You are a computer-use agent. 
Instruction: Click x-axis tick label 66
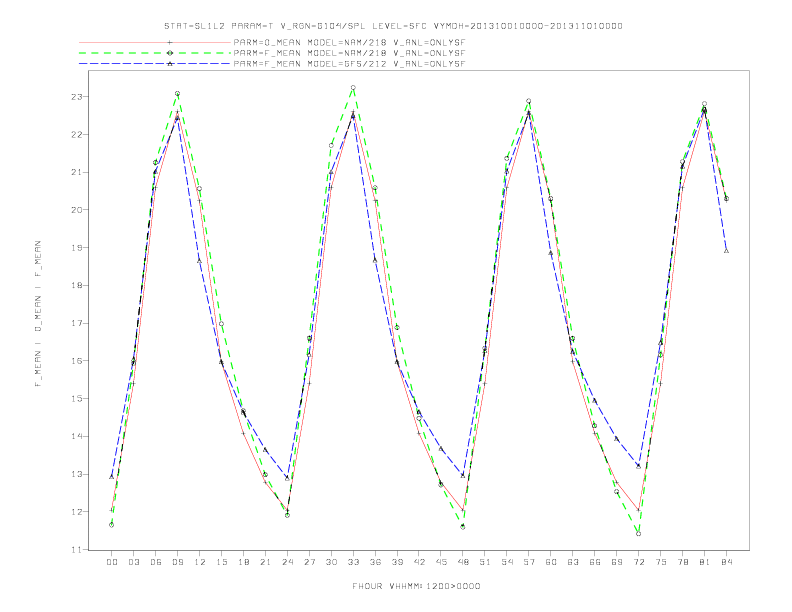(595, 562)
